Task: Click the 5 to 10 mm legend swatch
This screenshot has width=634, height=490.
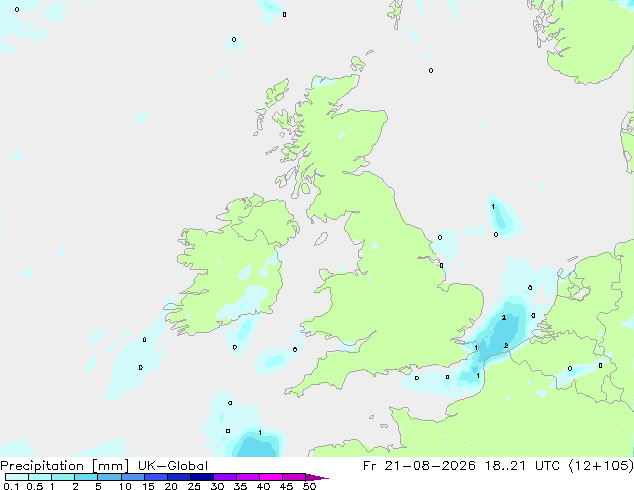Action: pyautogui.click(x=110, y=477)
